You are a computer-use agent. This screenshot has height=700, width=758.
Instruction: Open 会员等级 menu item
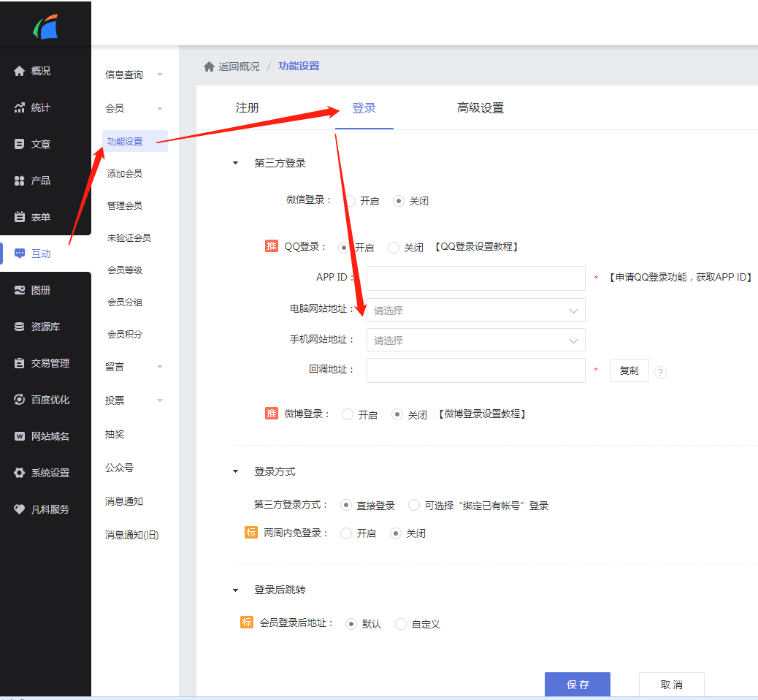click(125, 270)
